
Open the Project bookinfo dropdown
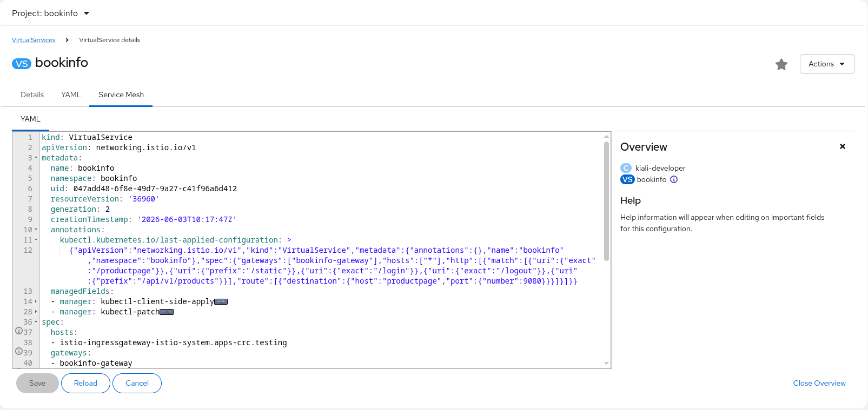click(51, 13)
